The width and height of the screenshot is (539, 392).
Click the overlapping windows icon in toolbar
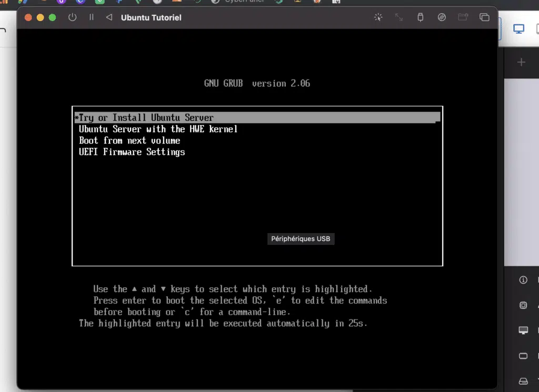[484, 17]
